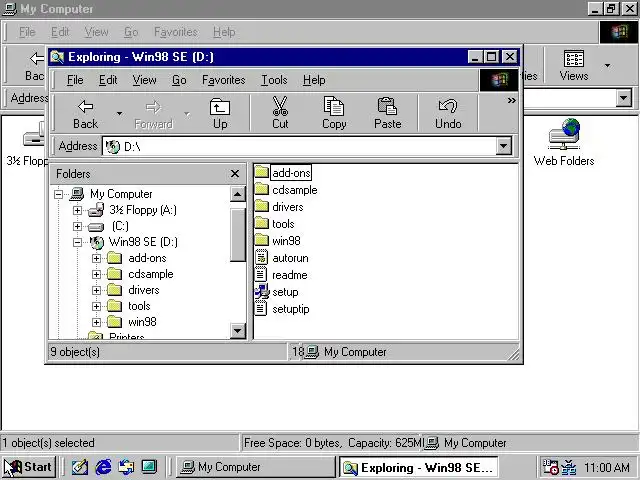Screen dimensions: 640x480
Task: Click the Undo toolbar icon
Action: [448, 107]
